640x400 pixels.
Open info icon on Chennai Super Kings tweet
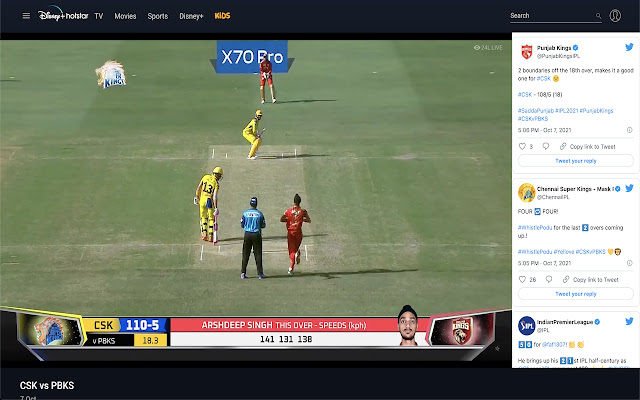(629, 263)
